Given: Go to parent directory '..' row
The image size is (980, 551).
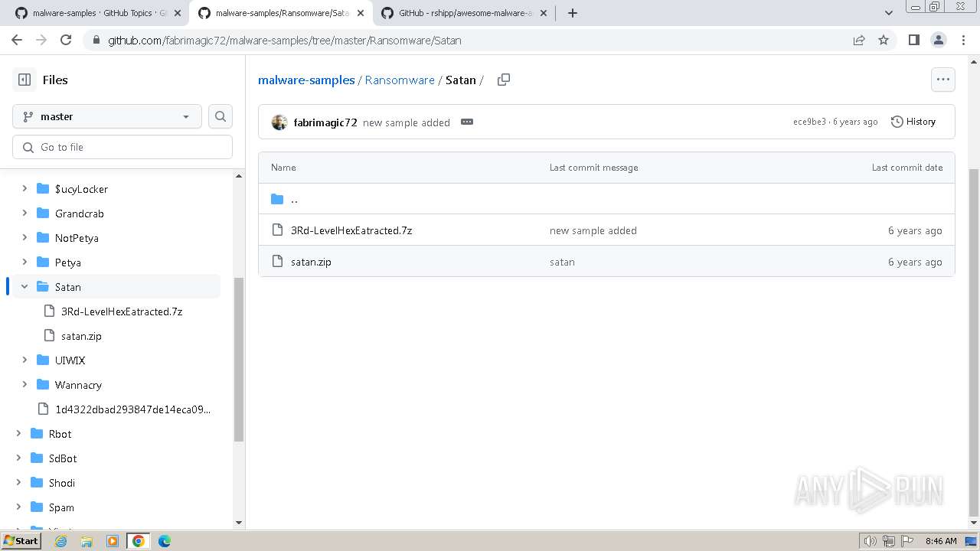Looking at the screenshot, I should click(606, 199).
